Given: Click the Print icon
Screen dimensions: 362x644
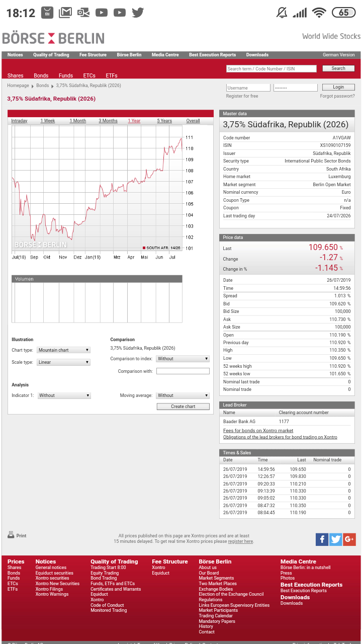Looking at the screenshot, I should (x=11, y=535).
